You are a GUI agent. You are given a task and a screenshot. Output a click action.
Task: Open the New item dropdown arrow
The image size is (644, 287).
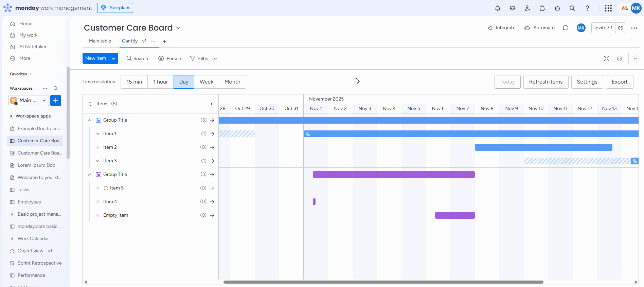click(114, 58)
